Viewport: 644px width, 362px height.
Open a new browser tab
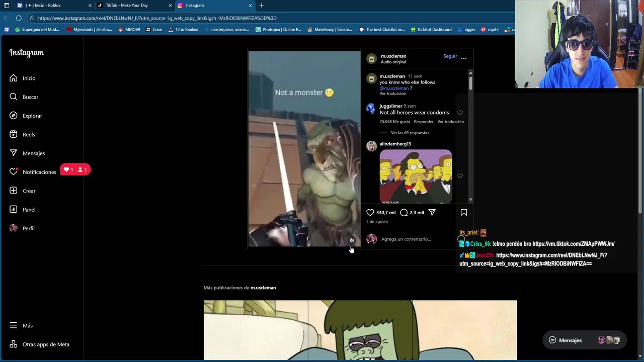tap(261, 6)
